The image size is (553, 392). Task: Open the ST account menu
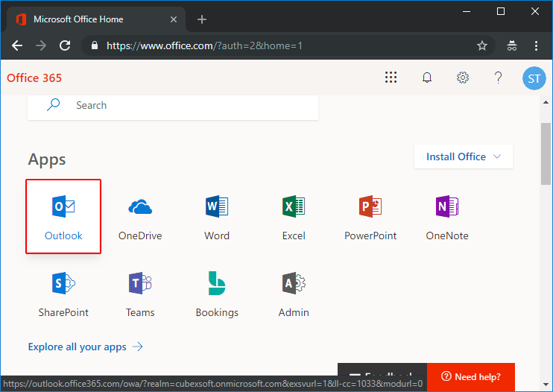click(534, 78)
